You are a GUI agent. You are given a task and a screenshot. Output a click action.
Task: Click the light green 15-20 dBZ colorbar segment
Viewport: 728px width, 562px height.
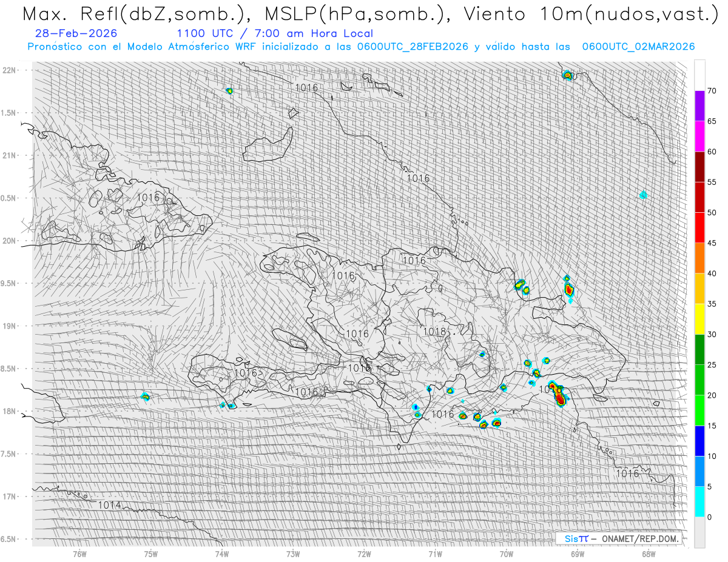(699, 410)
